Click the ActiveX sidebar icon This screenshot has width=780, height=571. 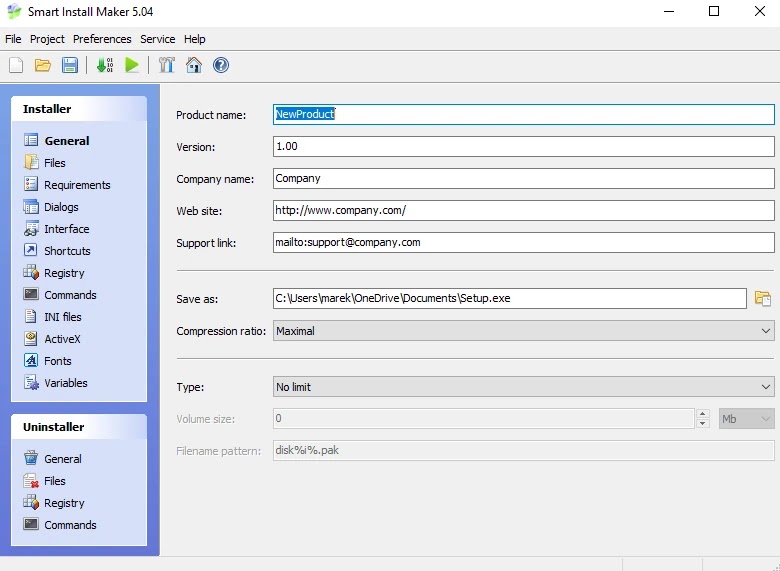coord(31,338)
